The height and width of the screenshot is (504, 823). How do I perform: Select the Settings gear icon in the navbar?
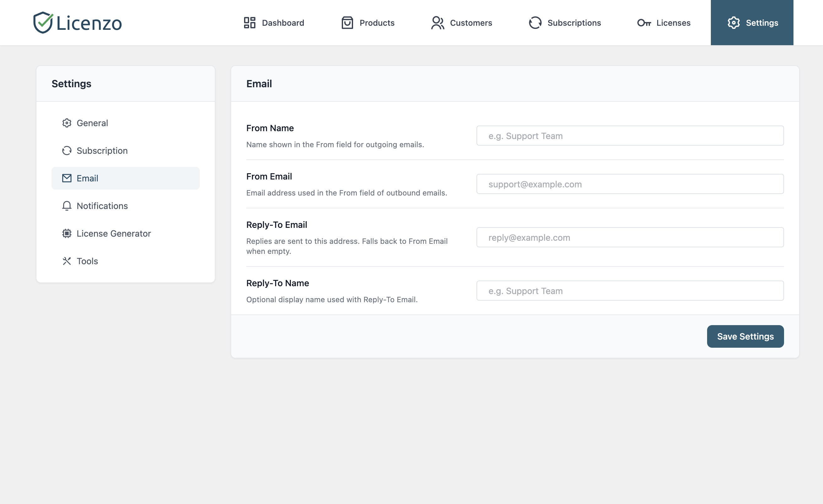pyautogui.click(x=734, y=22)
